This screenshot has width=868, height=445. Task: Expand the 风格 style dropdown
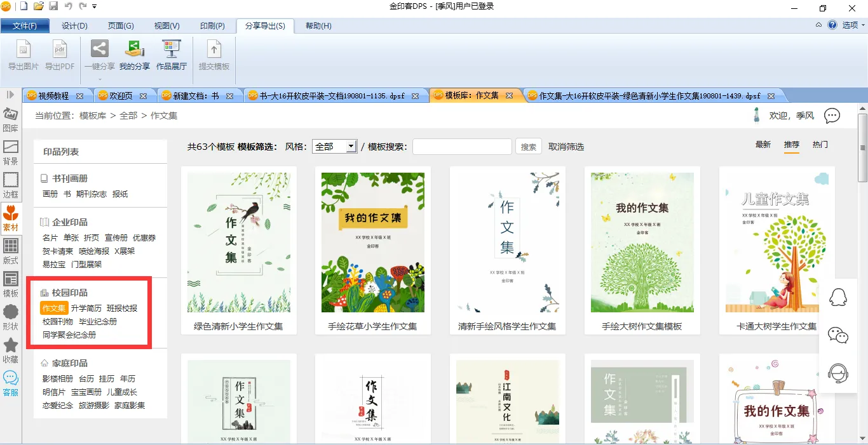pos(351,147)
